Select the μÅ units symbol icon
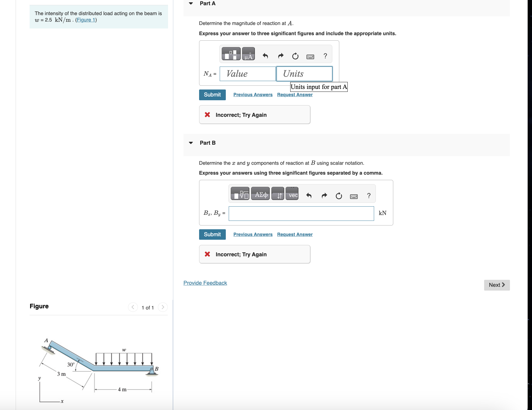The height and width of the screenshot is (410, 532). [248, 54]
